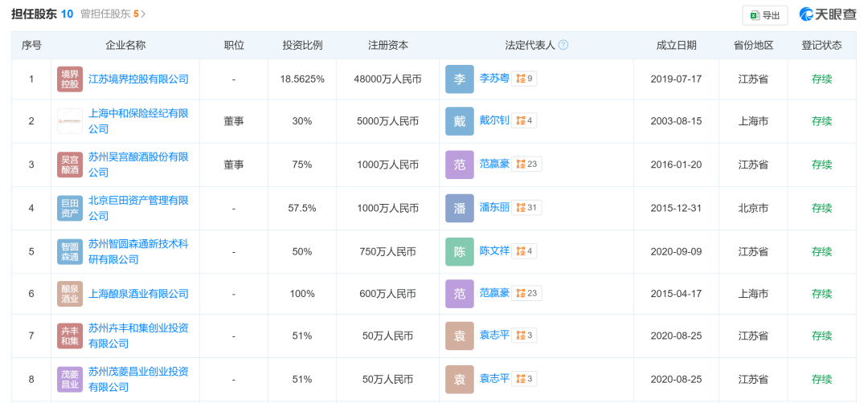This screenshot has height=403, width=868.
Task: Click 戴尔钊 related companies badge 4
Action: pos(524,121)
